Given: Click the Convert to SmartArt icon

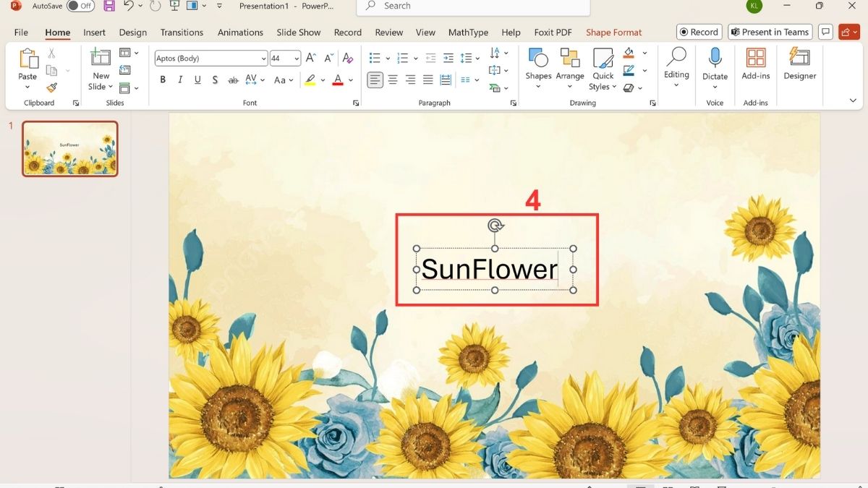Looking at the screenshot, I should [495, 87].
